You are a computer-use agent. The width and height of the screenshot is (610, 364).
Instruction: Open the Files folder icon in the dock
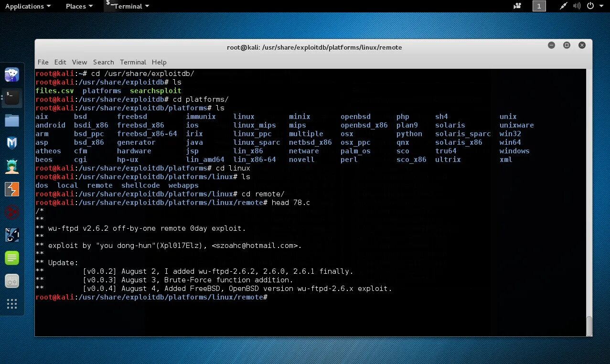pos(12,120)
